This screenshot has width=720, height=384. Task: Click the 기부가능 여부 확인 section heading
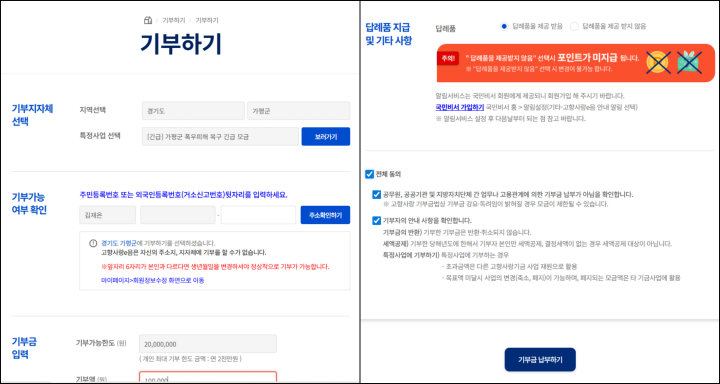pyautogui.click(x=29, y=204)
